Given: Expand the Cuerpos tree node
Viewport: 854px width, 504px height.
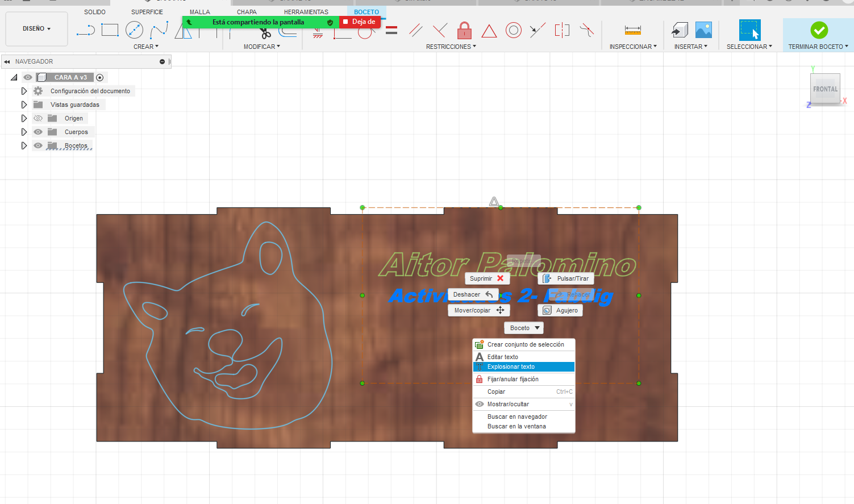Looking at the screenshot, I should tap(24, 132).
